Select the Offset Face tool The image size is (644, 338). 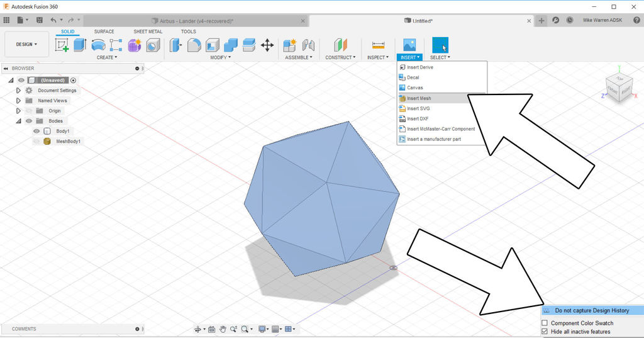pyautogui.click(x=249, y=45)
